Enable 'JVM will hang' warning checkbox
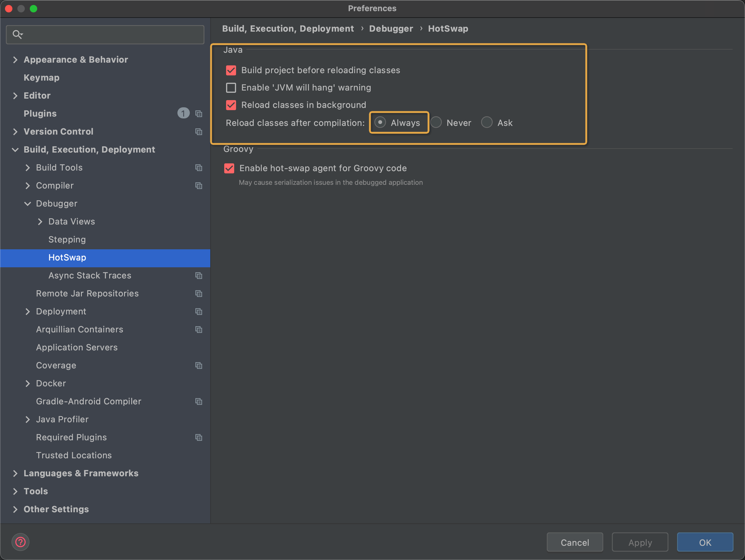The width and height of the screenshot is (745, 560). coord(231,88)
